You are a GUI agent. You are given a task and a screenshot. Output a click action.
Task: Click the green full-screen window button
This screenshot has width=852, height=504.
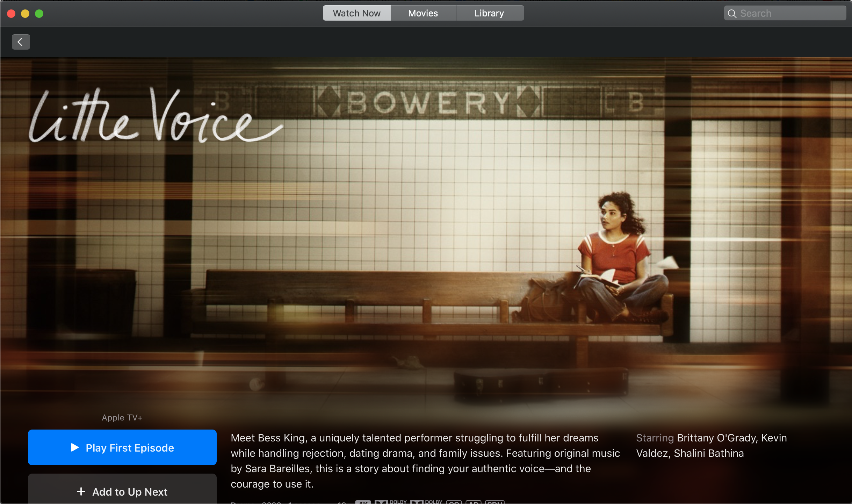point(39,14)
